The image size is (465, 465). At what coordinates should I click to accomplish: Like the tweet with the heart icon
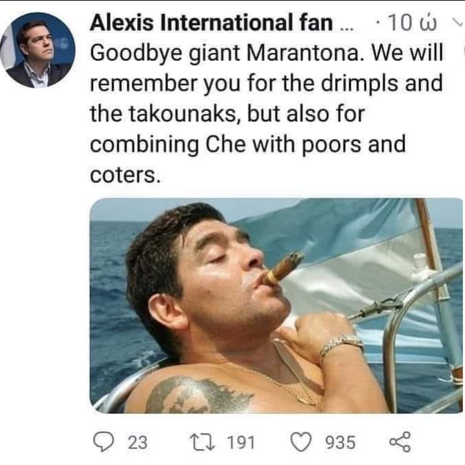(x=301, y=442)
